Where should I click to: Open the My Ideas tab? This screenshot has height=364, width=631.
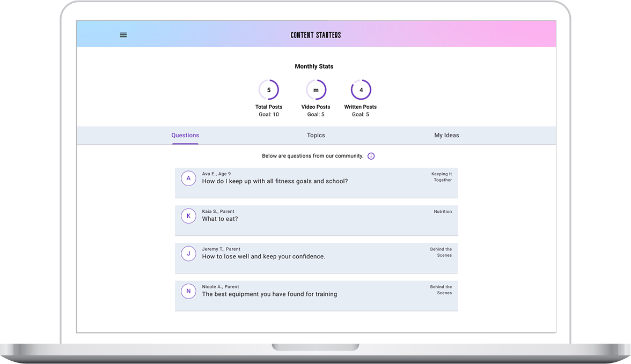pos(446,136)
